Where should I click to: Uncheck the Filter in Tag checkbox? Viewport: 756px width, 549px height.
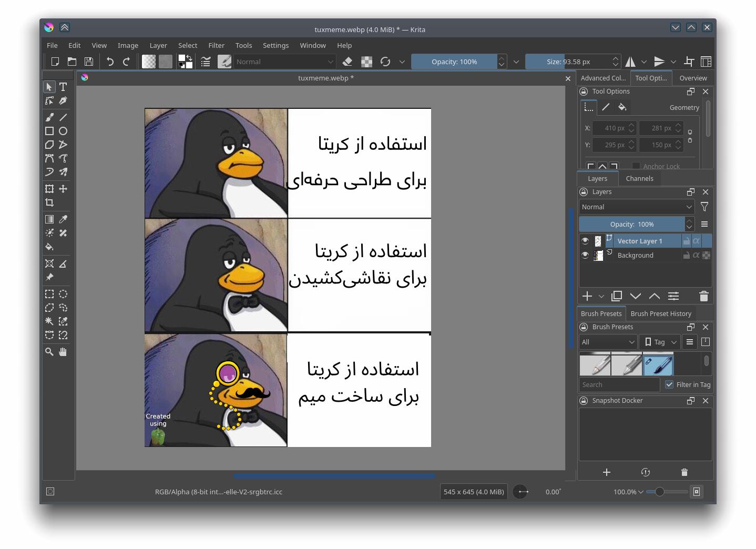(x=669, y=384)
